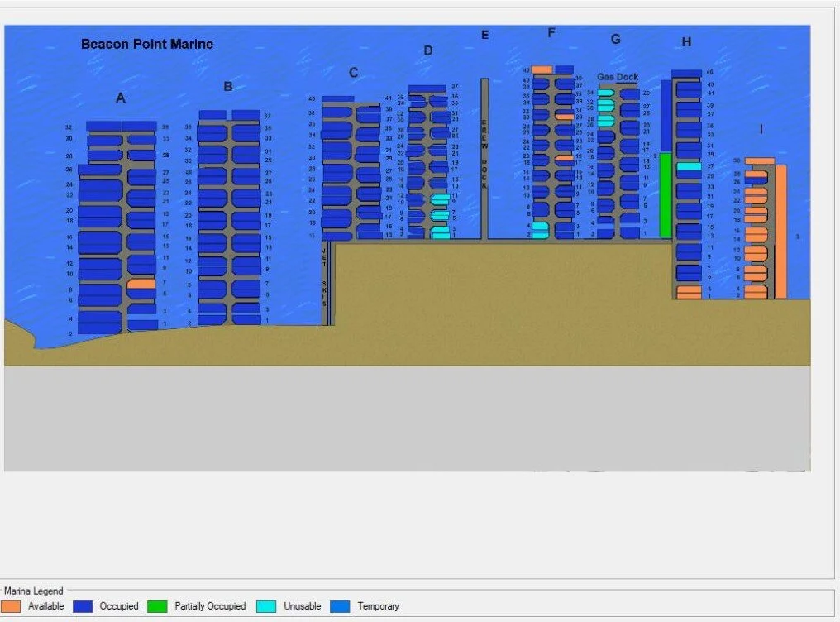Select the top occupied slip 37 on dock D
Screen dimensions: 840x622
point(427,89)
